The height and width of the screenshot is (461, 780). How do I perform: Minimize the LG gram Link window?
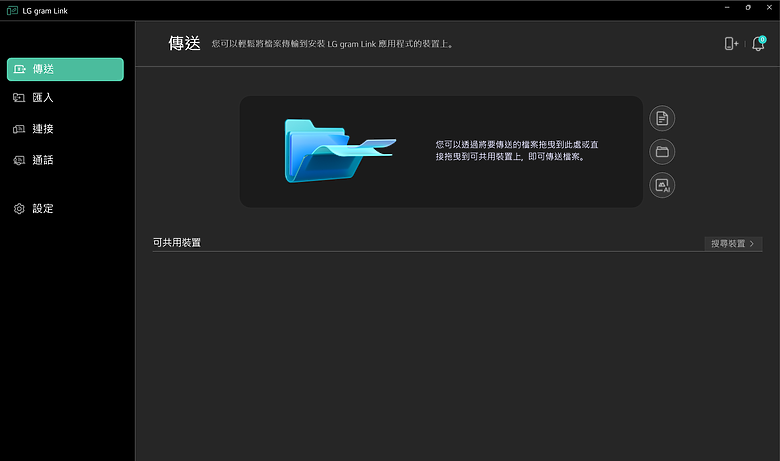[727, 7]
